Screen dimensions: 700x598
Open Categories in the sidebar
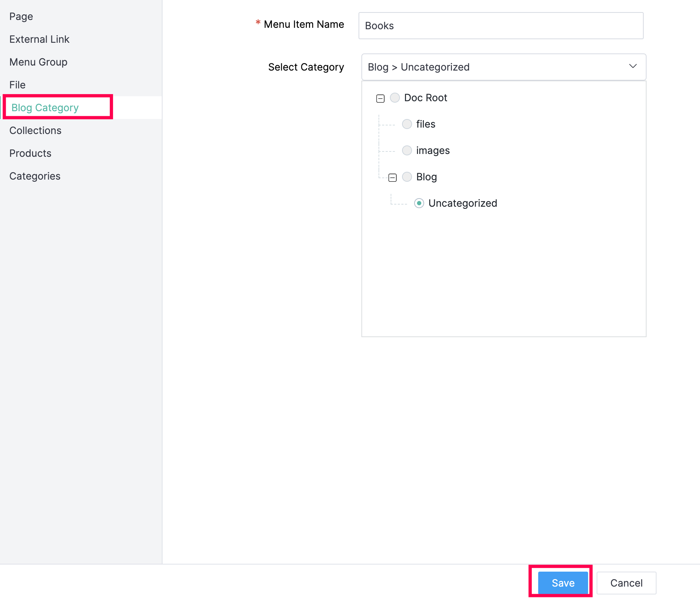(x=35, y=176)
